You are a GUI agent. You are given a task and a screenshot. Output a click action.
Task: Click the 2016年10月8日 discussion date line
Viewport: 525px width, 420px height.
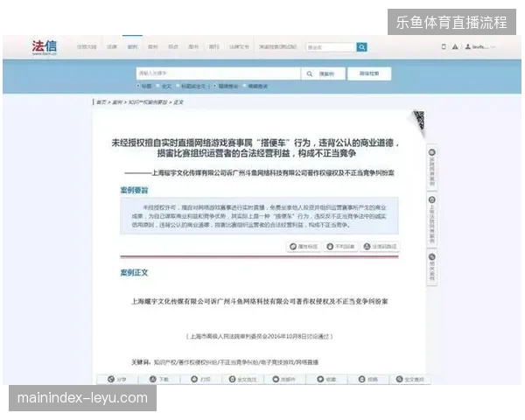point(260,336)
